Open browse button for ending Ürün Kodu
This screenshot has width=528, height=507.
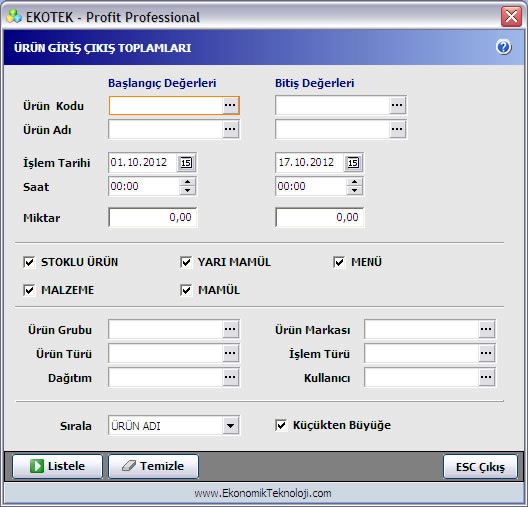(397, 105)
